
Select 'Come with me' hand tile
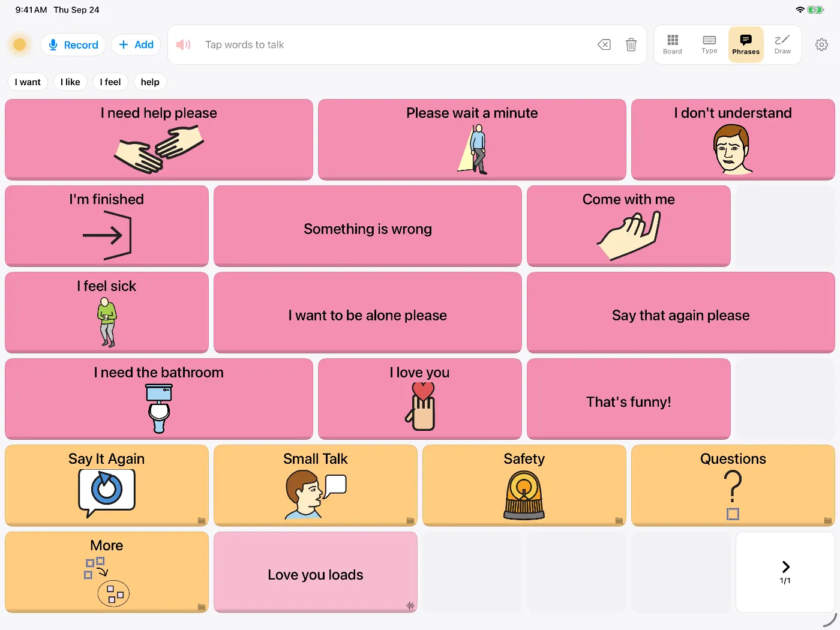click(x=629, y=226)
